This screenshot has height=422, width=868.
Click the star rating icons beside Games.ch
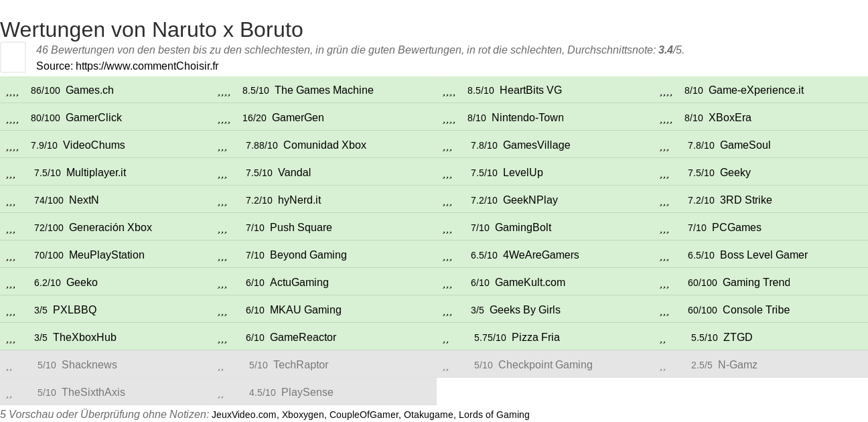12,91
